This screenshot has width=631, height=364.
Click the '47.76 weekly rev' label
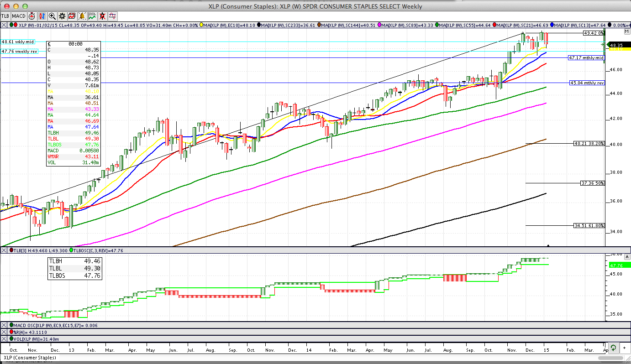pyautogui.click(x=20, y=52)
